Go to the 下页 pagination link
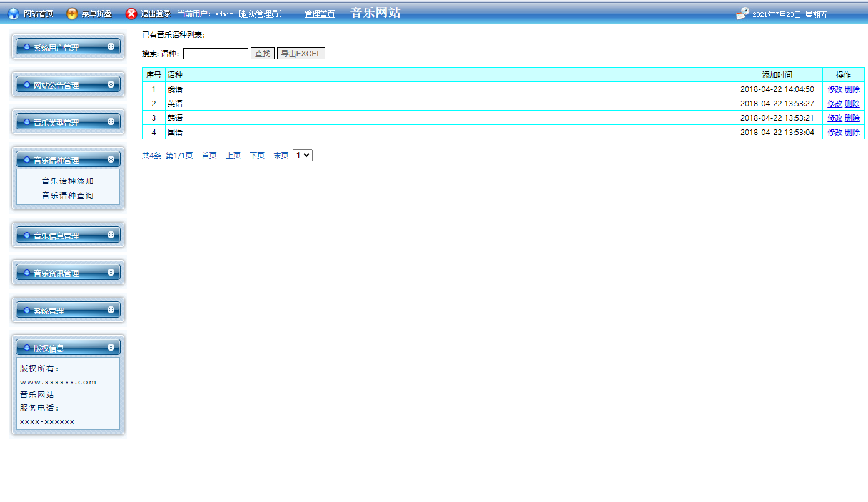868x502 pixels. [x=257, y=155]
